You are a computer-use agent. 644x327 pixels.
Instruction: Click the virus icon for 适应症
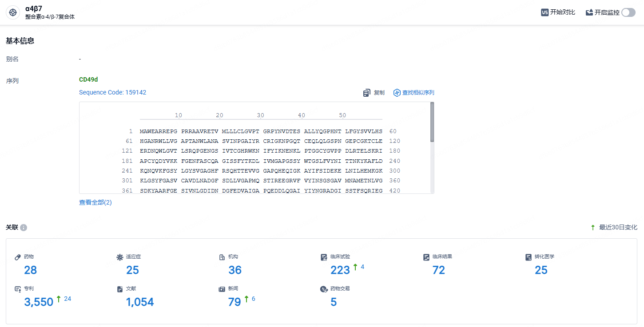(119, 257)
